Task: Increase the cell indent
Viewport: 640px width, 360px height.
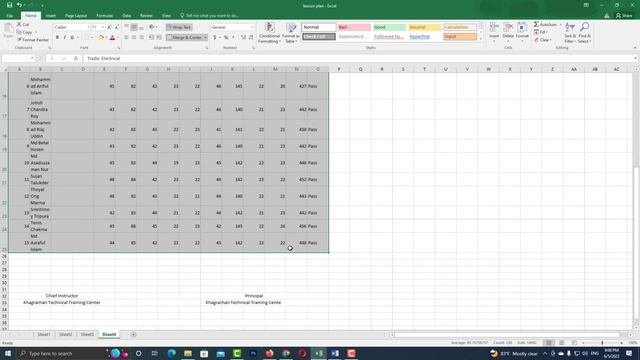Action: point(159,37)
